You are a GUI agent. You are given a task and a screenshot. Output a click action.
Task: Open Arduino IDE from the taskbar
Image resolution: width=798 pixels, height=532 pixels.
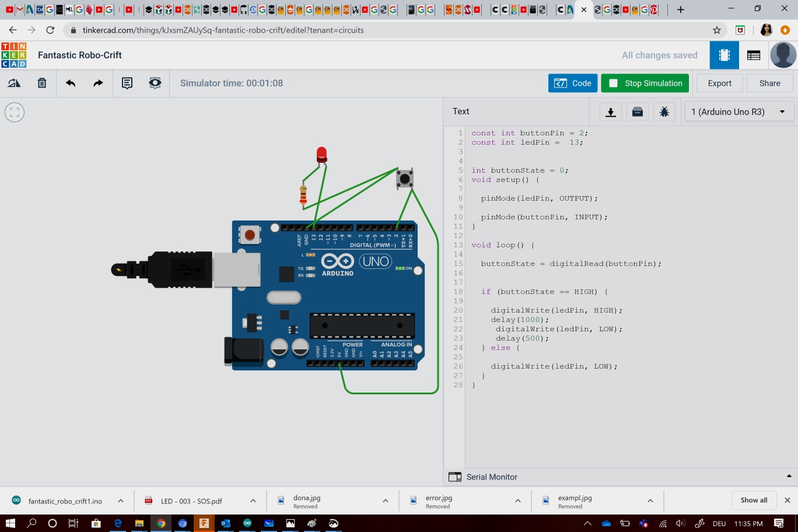tap(247, 523)
